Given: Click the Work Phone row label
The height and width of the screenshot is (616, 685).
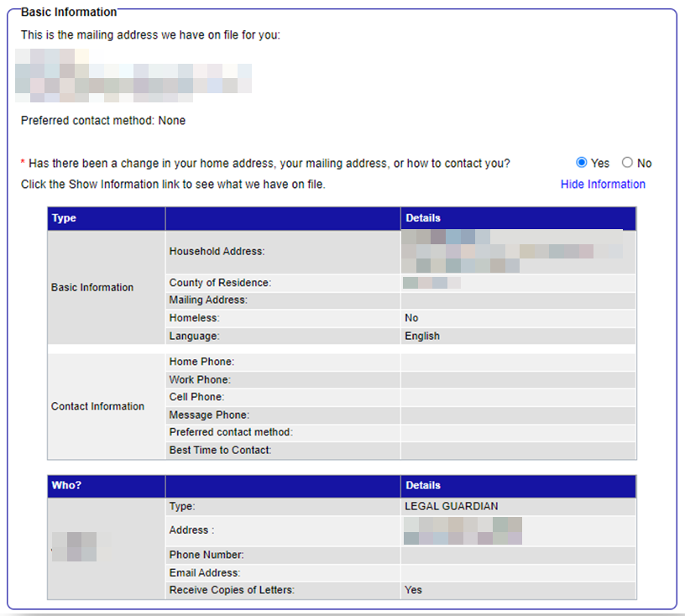Looking at the screenshot, I should tap(200, 379).
